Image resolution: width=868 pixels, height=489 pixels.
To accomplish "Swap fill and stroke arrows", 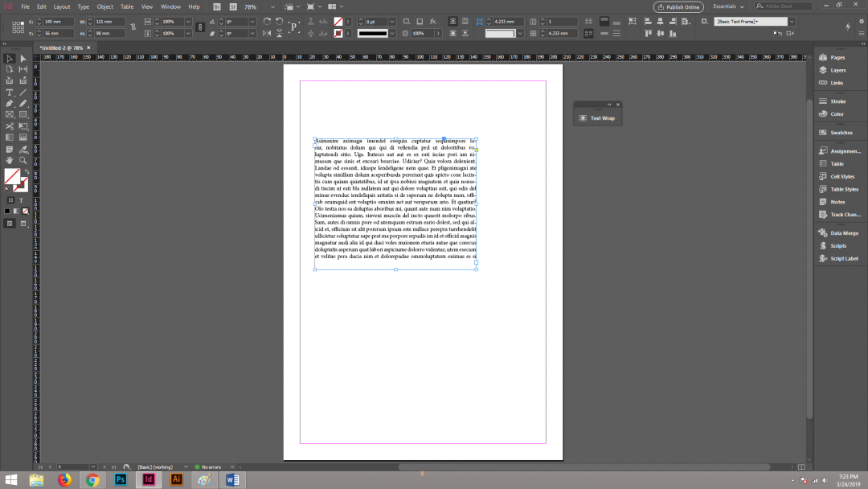I will (26, 172).
